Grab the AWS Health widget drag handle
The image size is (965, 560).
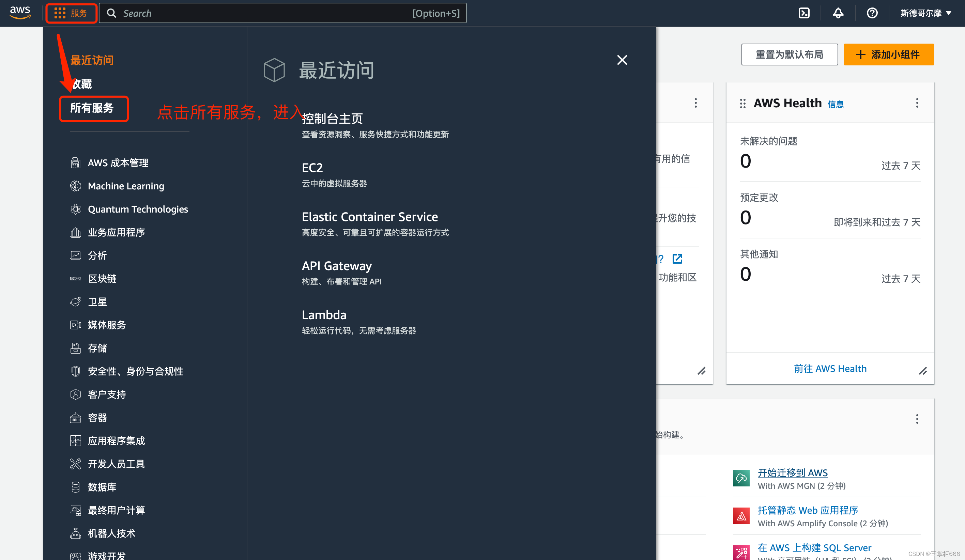pyautogui.click(x=742, y=103)
